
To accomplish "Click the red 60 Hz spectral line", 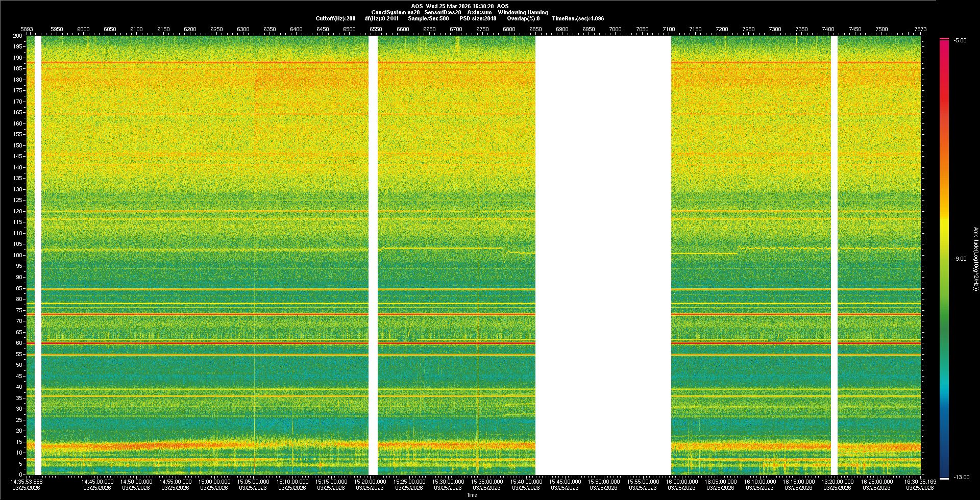I will point(204,343).
